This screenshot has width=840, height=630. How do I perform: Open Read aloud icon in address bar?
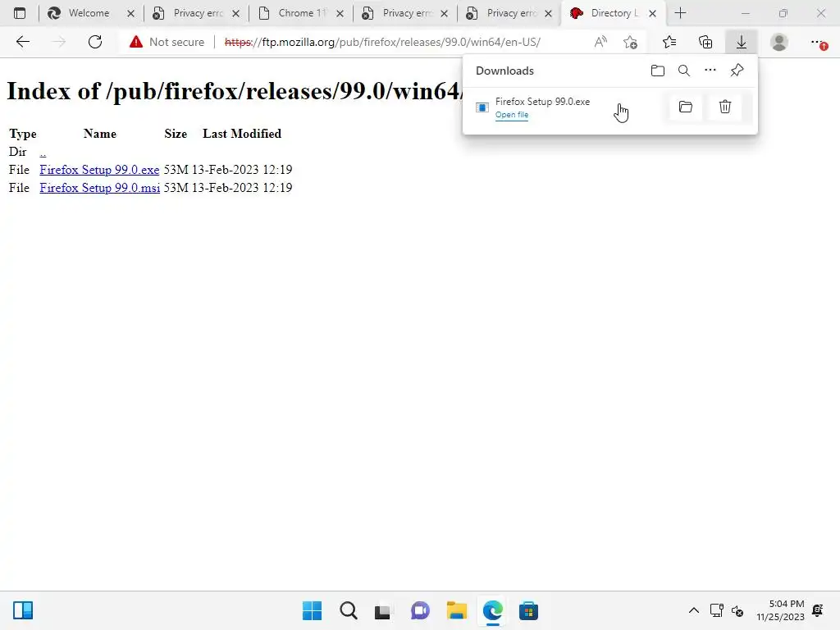click(600, 42)
